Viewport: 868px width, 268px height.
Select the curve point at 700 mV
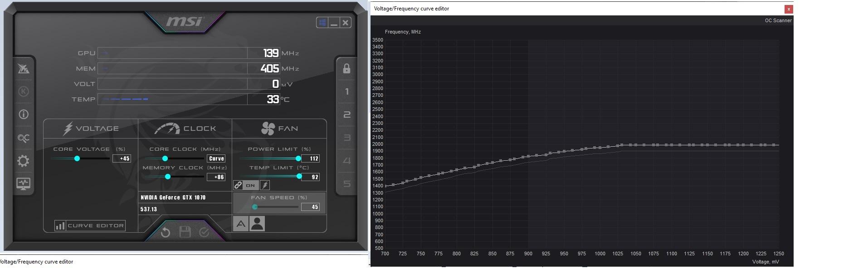click(x=386, y=186)
